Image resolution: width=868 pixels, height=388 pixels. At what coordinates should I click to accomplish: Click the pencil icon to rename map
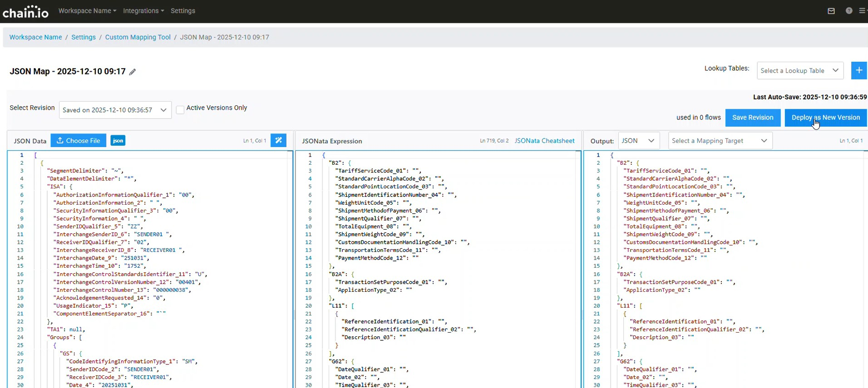[133, 72]
